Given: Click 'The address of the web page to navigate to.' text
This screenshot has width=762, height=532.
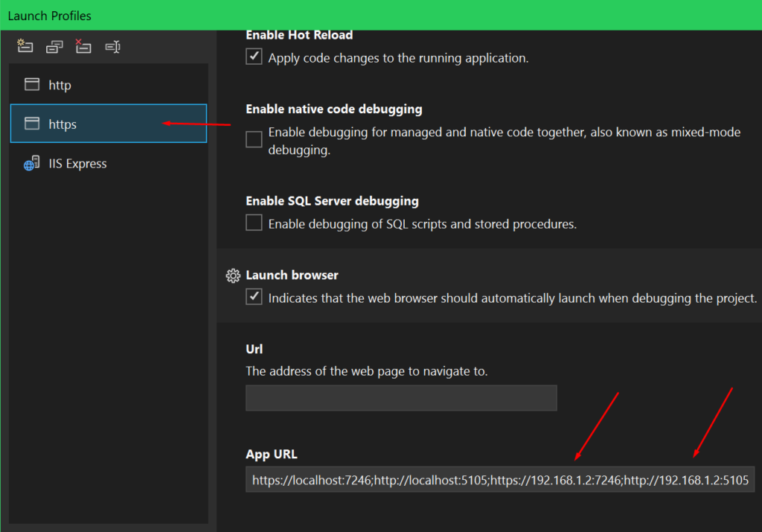Looking at the screenshot, I should (367, 371).
